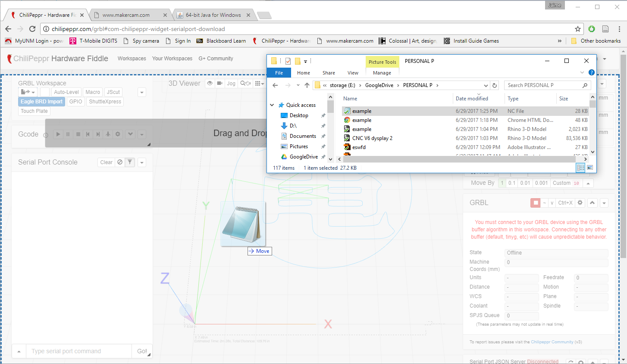Click Explorer help question-mark icon

tap(592, 72)
